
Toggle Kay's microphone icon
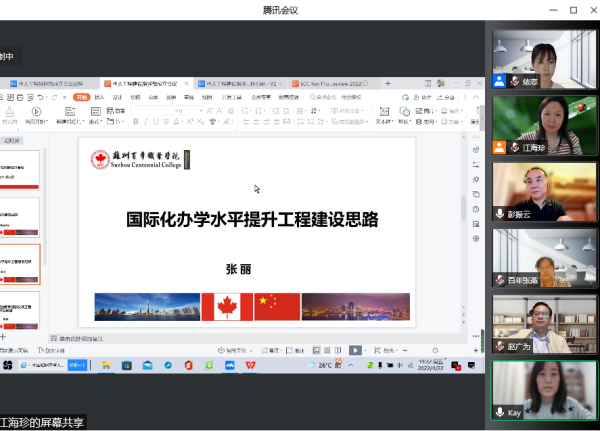[500, 412]
